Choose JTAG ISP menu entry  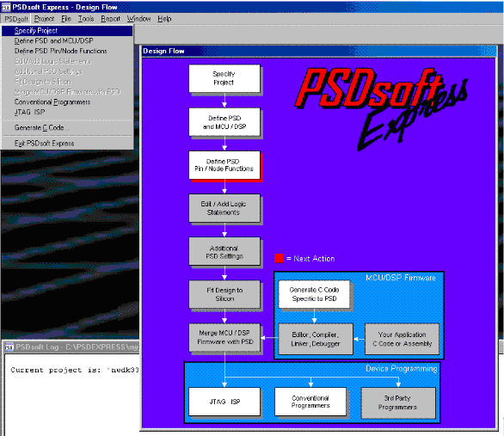(x=67, y=112)
